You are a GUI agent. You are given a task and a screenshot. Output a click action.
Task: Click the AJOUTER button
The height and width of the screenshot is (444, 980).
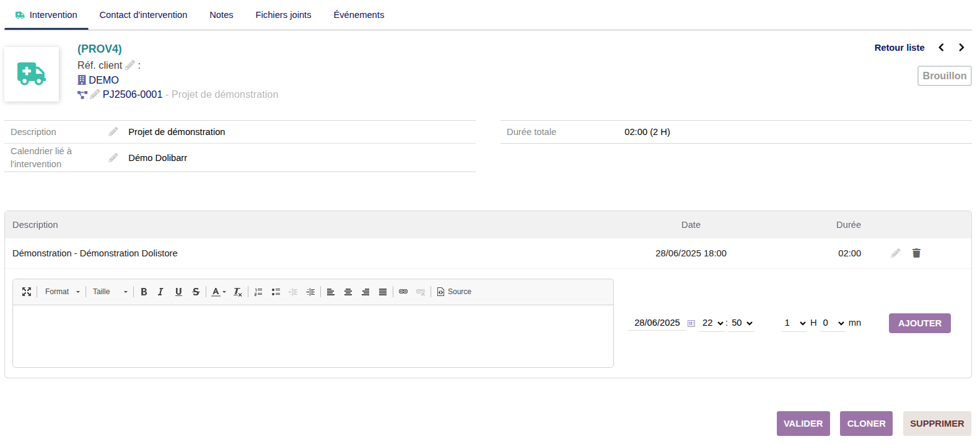coord(919,323)
